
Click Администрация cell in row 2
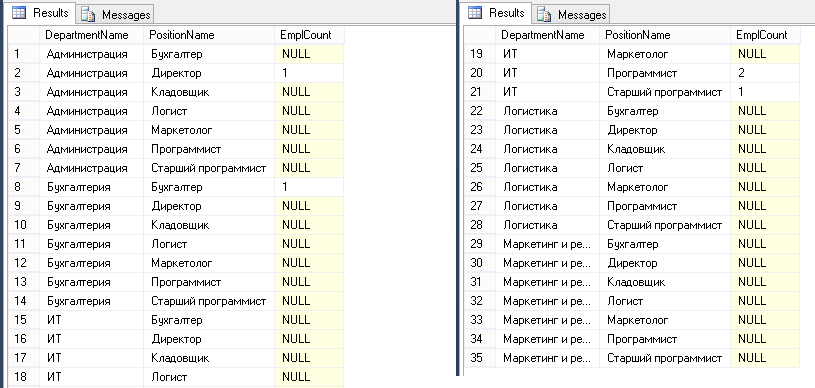91,73
